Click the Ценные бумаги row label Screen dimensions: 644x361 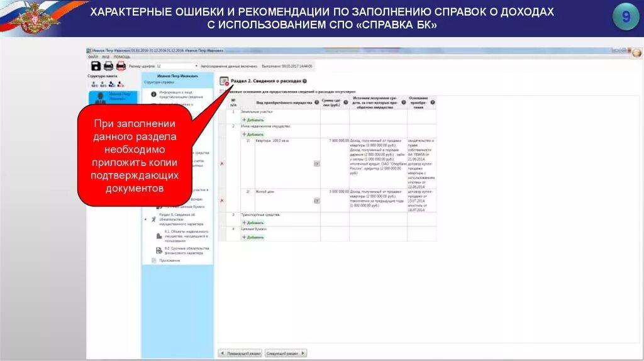click(254, 229)
